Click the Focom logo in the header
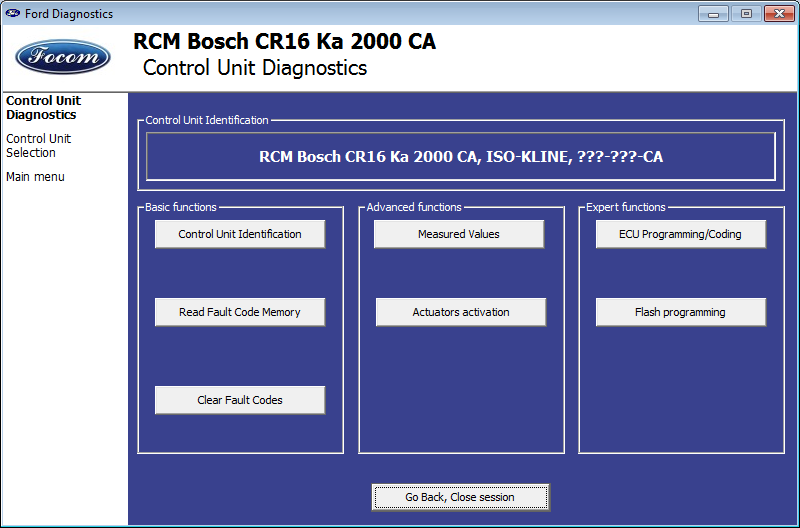 click(63, 57)
